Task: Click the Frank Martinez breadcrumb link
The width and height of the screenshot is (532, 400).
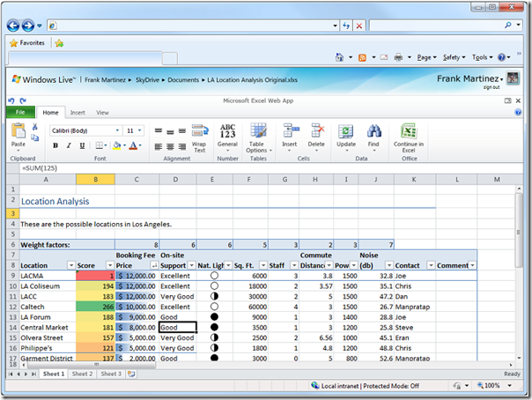Action: [105, 80]
